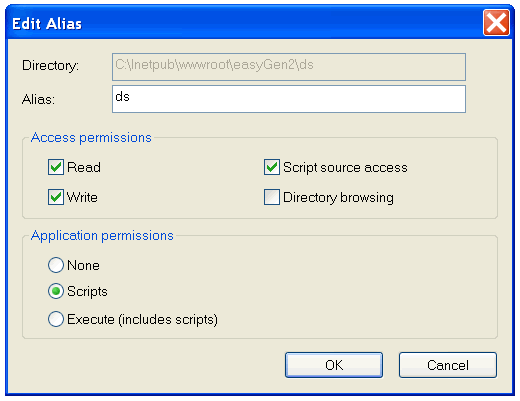The image size is (520, 401).
Task: Close the Edit Alias dialog window
Action: (496, 23)
